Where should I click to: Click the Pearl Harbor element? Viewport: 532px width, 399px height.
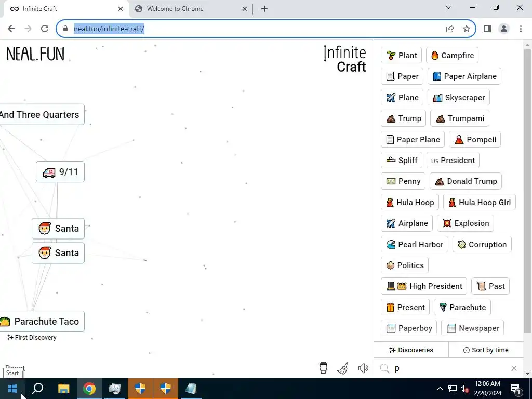pyautogui.click(x=415, y=244)
